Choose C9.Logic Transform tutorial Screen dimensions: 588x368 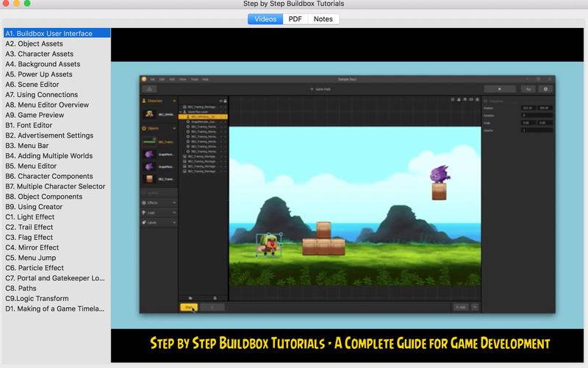click(x=57, y=298)
